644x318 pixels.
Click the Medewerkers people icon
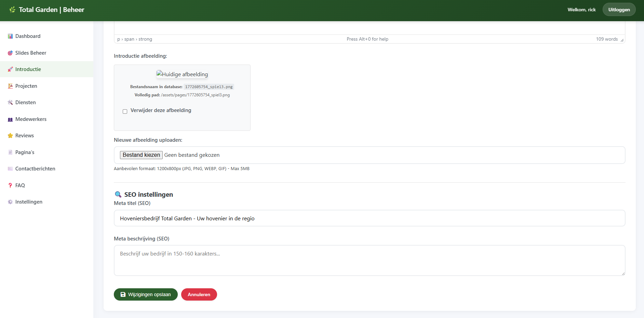[10, 119]
